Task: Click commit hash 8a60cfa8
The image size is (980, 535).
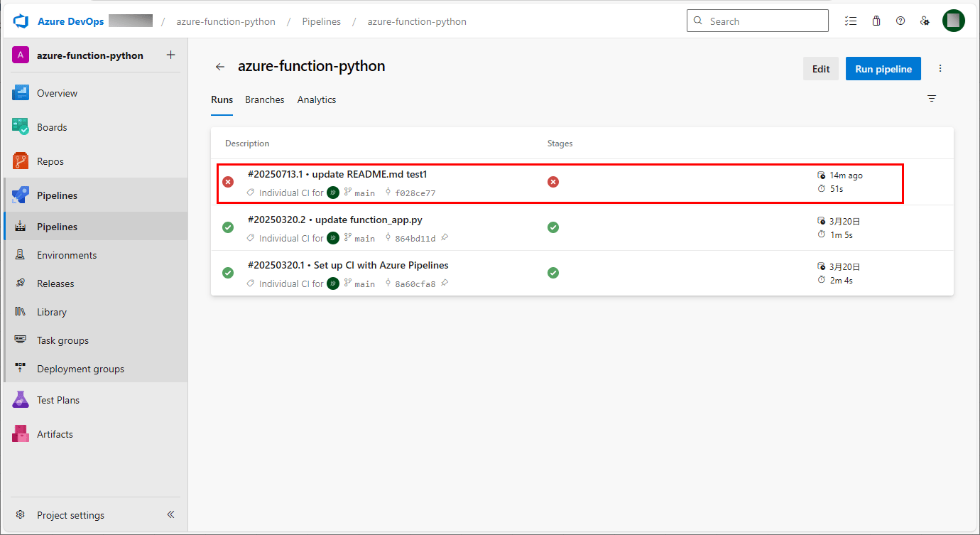Action: point(415,284)
